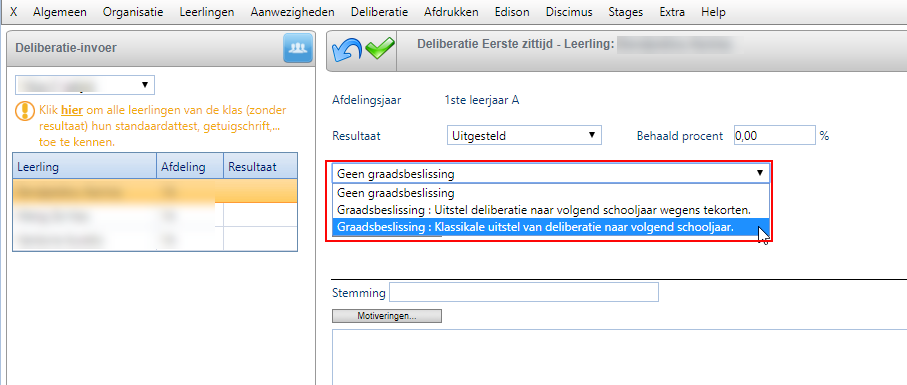Select 'Geen graadsbeslissing' option in list

(x=551, y=192)
